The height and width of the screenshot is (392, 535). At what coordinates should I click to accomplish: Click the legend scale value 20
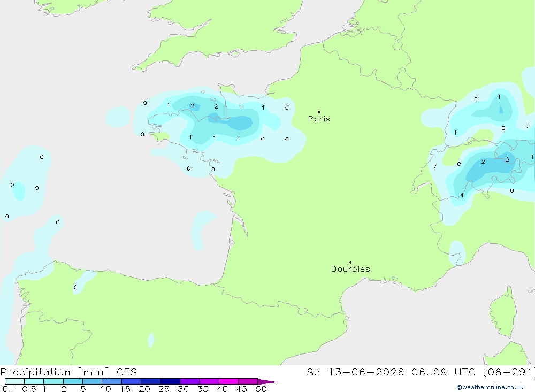[x=144, y=389]
